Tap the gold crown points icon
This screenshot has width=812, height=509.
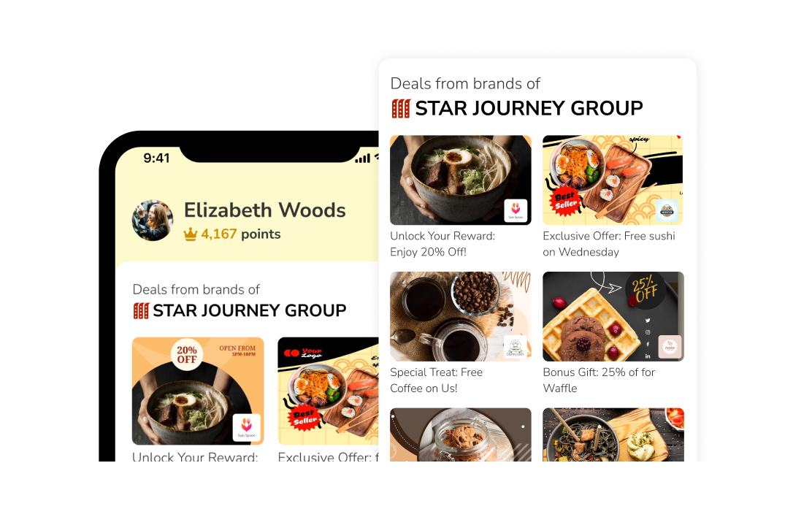coord(191,234)
